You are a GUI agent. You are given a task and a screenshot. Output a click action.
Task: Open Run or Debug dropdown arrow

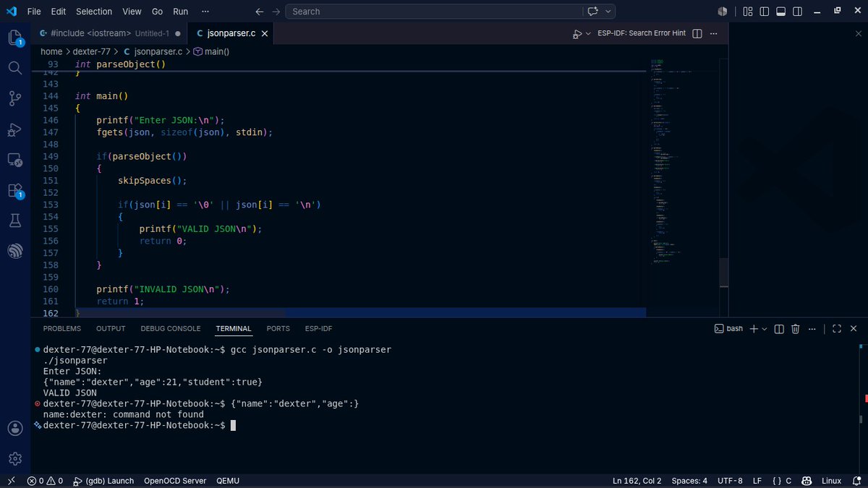[x=589, y=33]
